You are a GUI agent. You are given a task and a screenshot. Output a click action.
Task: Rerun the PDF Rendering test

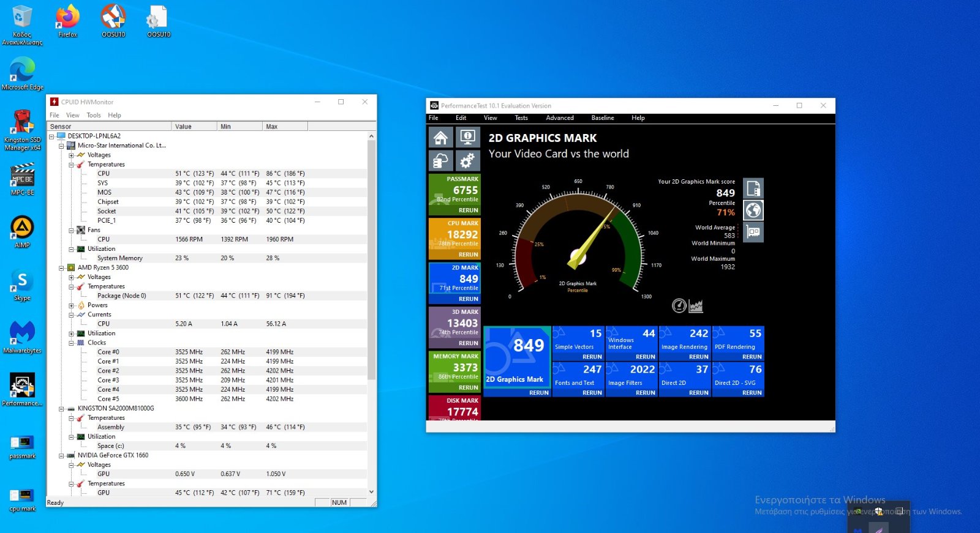[x=752, y=357]
